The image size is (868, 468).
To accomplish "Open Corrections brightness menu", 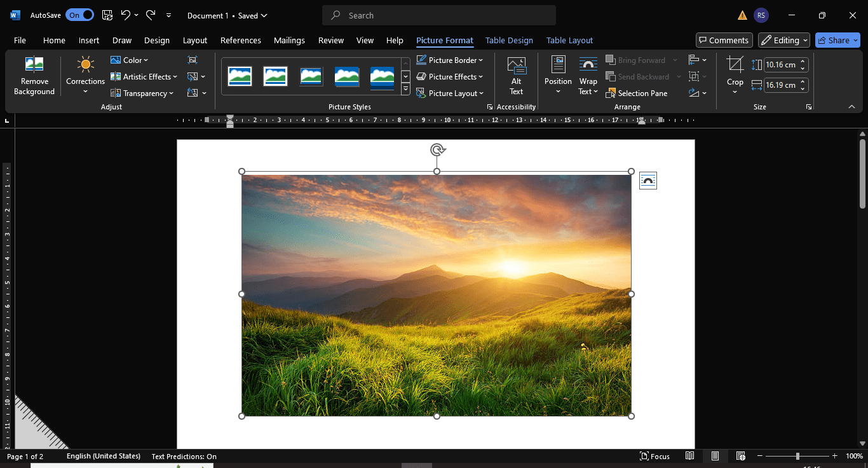I will (x=85, y=76).
